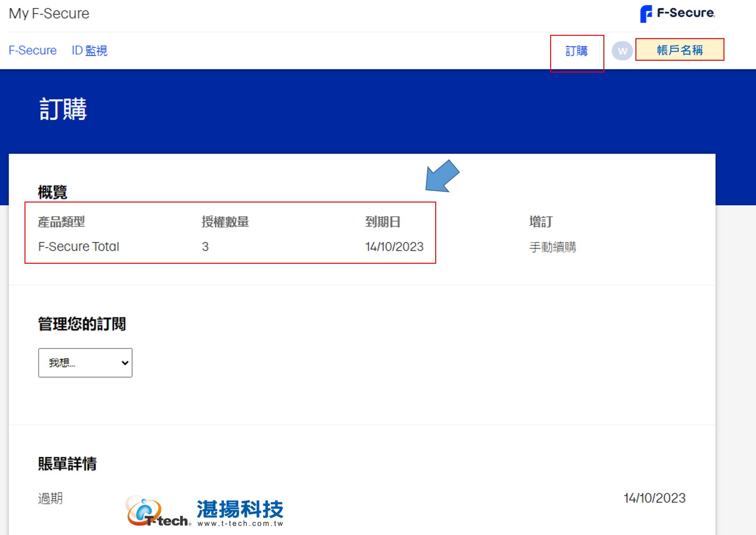
Task: Click the 湛揚科技 www.t-tech.com.tw text
Action: coord(240,513)
